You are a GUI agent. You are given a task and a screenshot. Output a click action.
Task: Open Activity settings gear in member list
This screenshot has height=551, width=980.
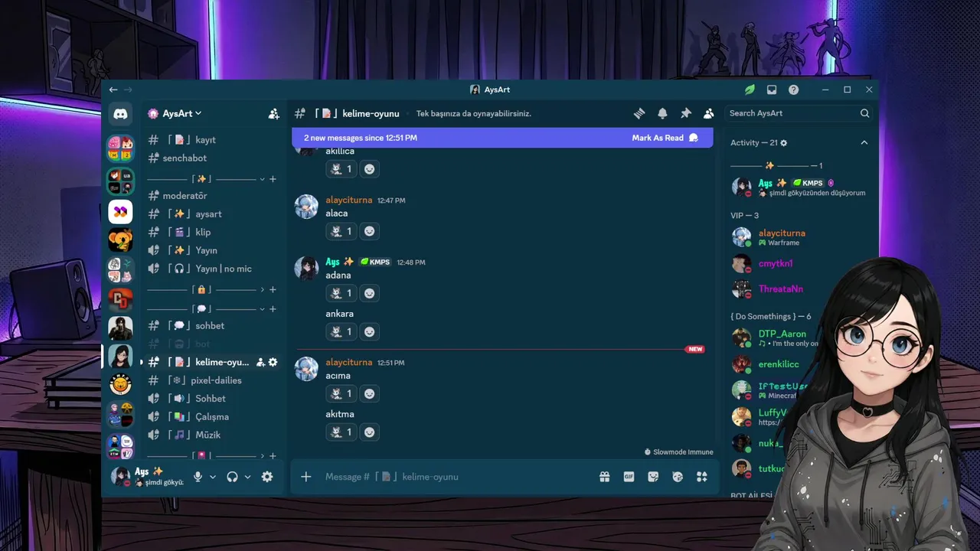[783, 143]
